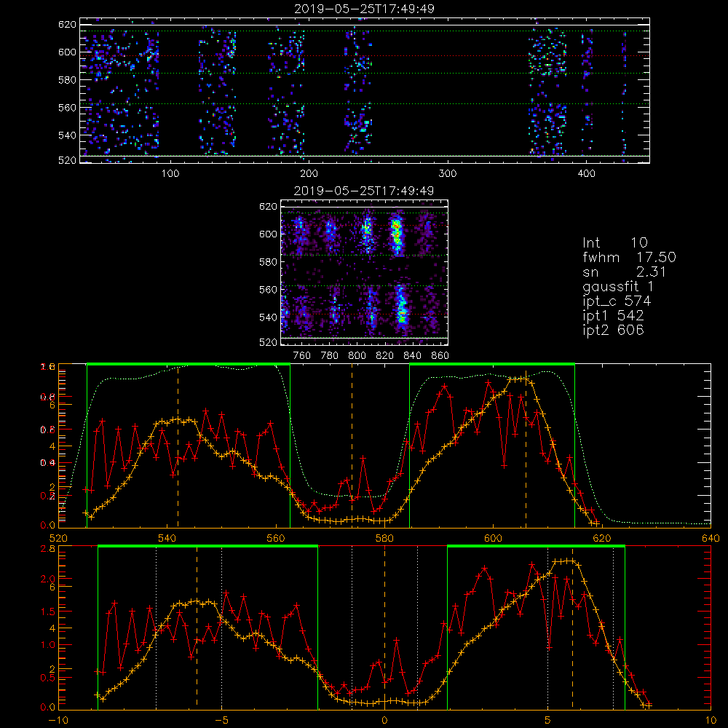The height and width of the screenshot is (728, 728).
Task: Click the red '2.8' y-axis label
Action: (48, 548)
